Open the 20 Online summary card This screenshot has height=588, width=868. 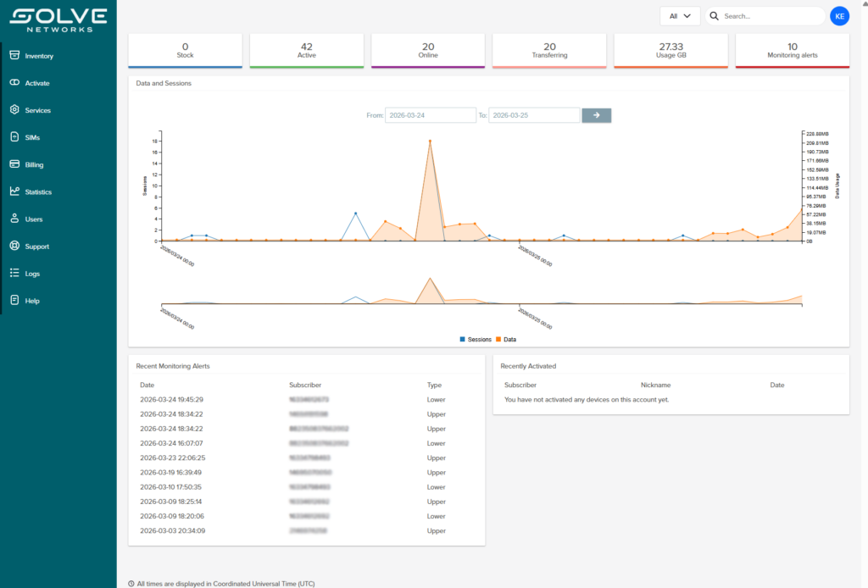428,50
